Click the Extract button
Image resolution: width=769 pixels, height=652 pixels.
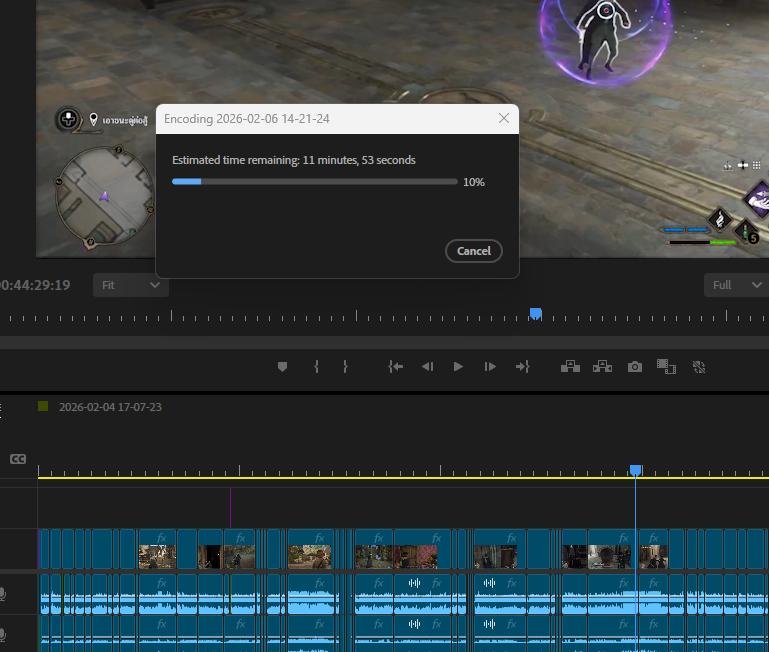point(602,366)
